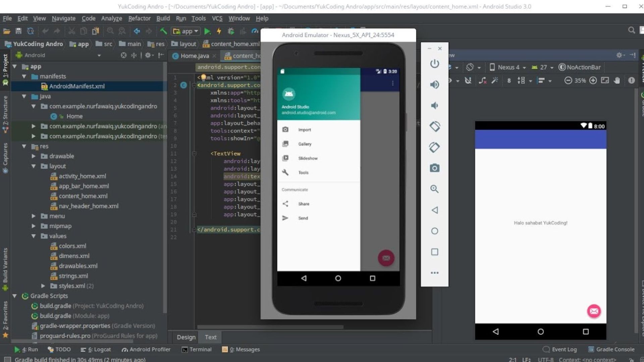Click the Run app button in toolbar
This screenshot has height=362, width=644.
[207, 31]
